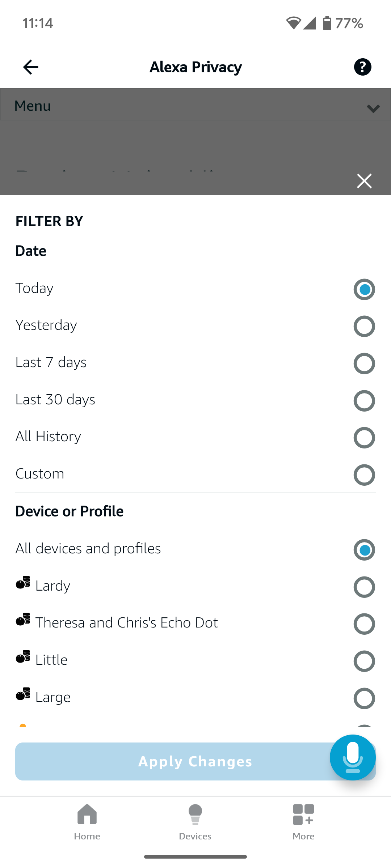Open the More tab

[x=303, y=822]
